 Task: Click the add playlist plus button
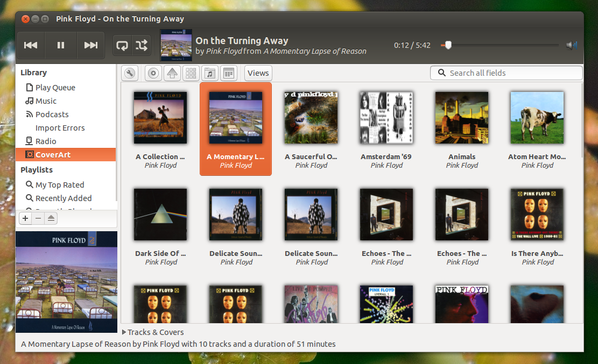tap(25, 218)
